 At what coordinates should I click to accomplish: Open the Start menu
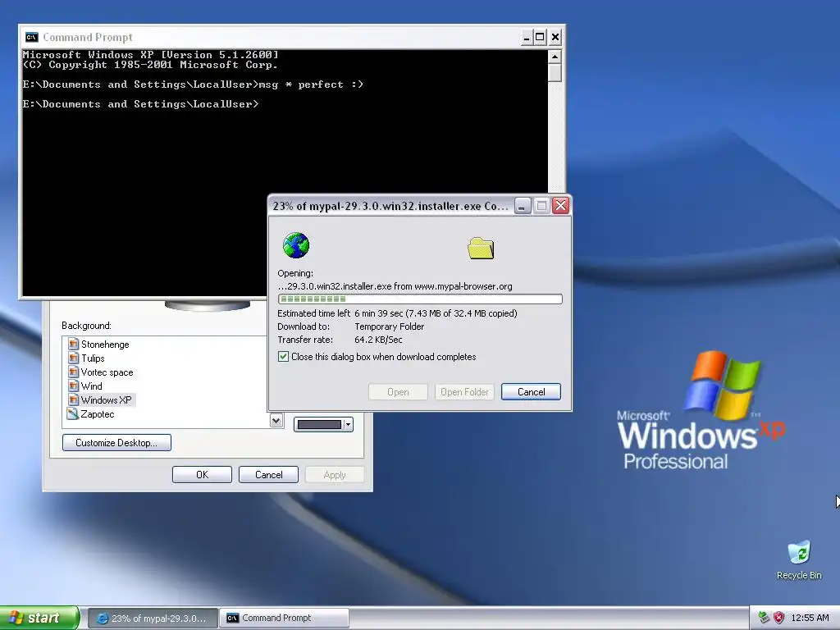pyautogui.click(x=39, y=618)
